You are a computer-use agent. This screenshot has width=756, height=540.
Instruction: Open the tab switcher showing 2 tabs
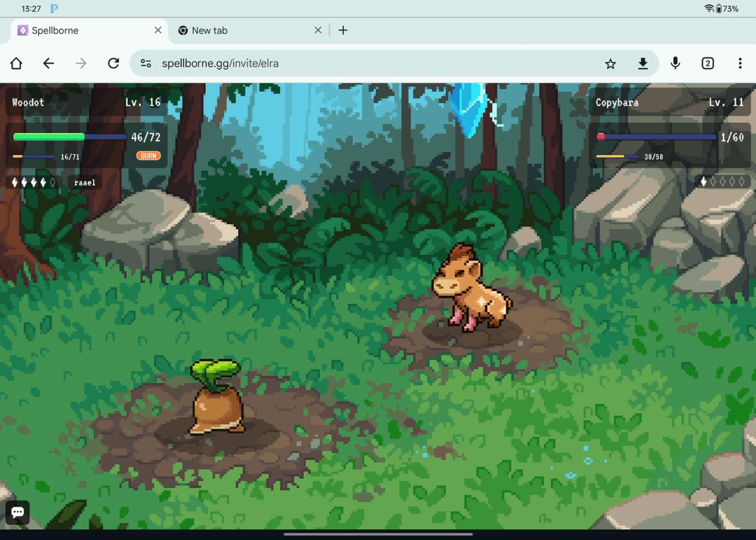(x=707, y=63)
